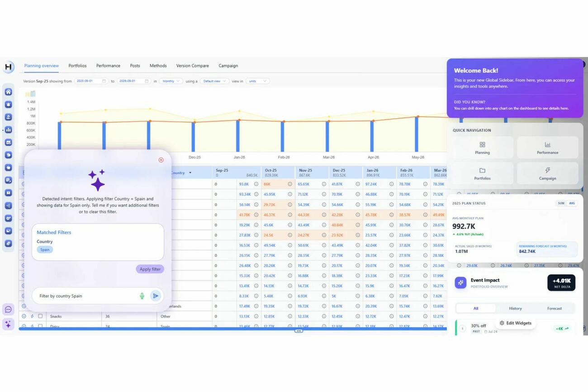Close the AI assistant filter popup
The height and width of the screenshot is (392, 588).
tap(161, 160)
